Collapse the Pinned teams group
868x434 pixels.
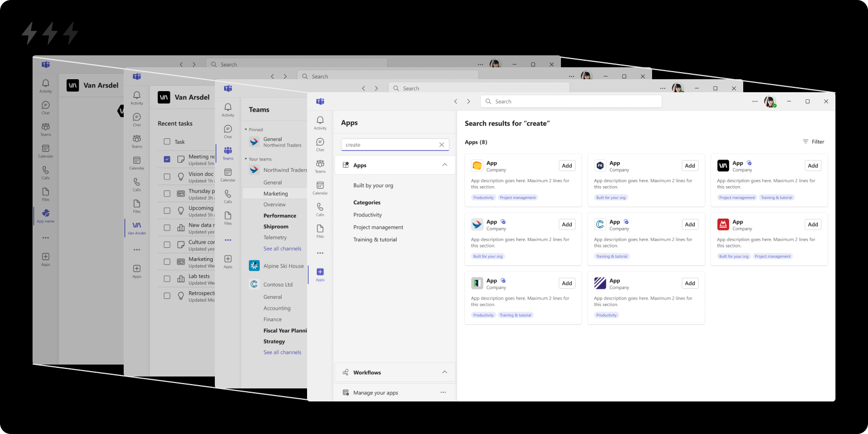pyautogui.click(x=246, y=130)
